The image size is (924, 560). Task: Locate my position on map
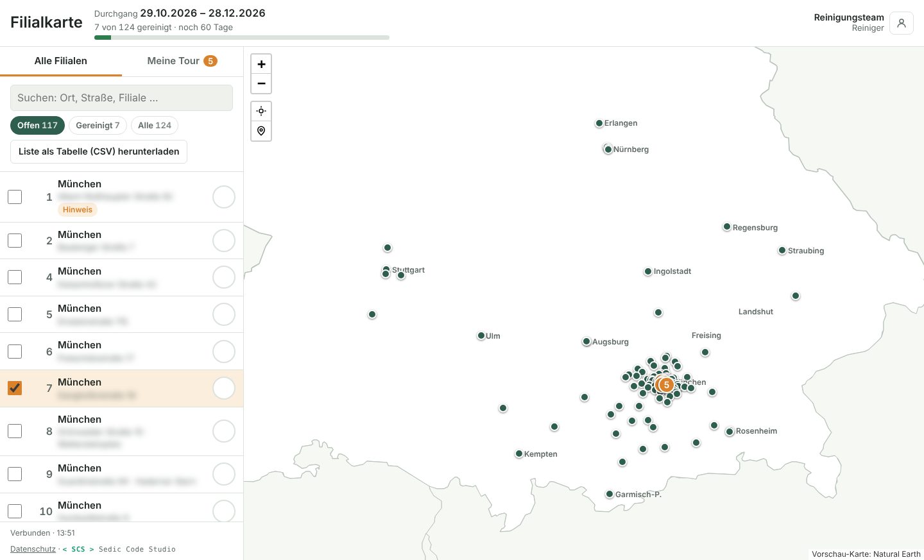coord(261,111)
